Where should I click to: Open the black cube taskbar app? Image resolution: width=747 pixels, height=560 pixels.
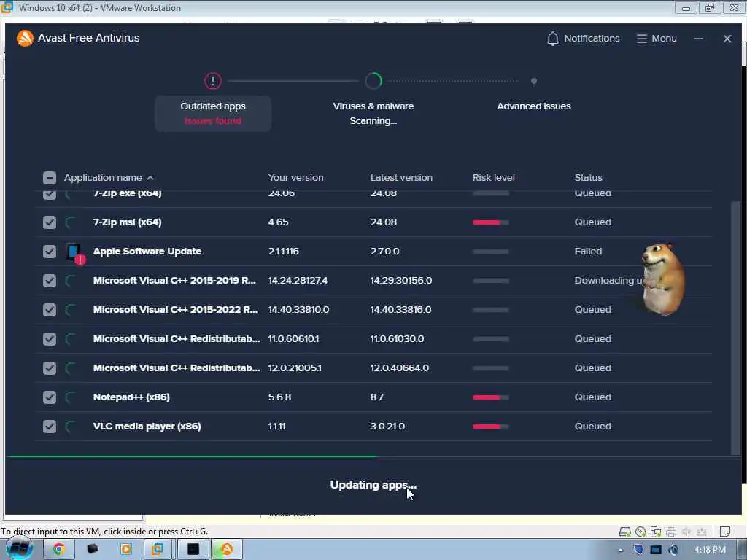93,549
